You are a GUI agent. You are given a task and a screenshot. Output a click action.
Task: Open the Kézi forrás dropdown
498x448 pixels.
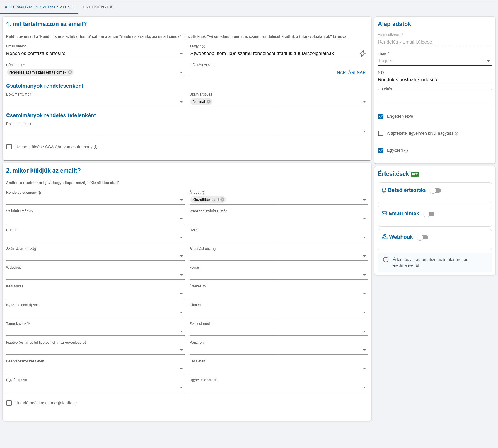[x=95, y=294]
